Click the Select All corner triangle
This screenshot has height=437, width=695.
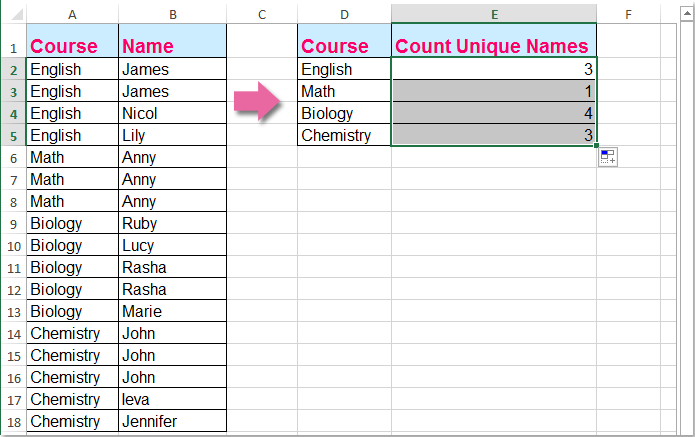16,14
